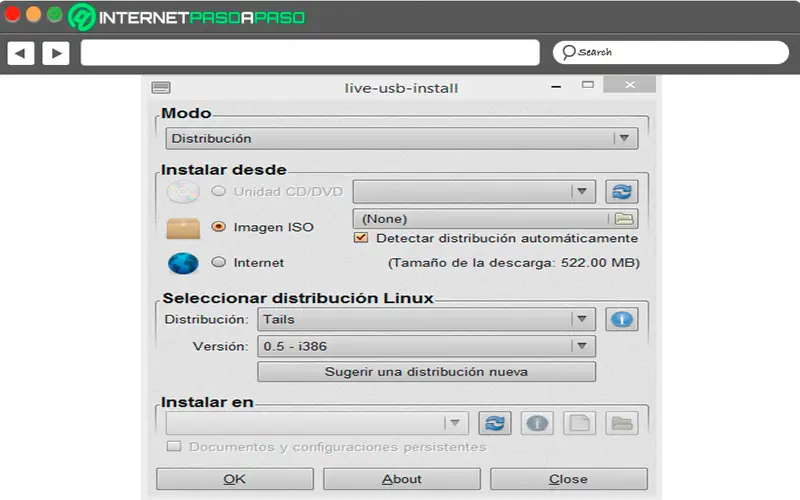Viewport: 800px width, 500px height.
Task: Click the live-usb-install title text
Action: (402, 88)
